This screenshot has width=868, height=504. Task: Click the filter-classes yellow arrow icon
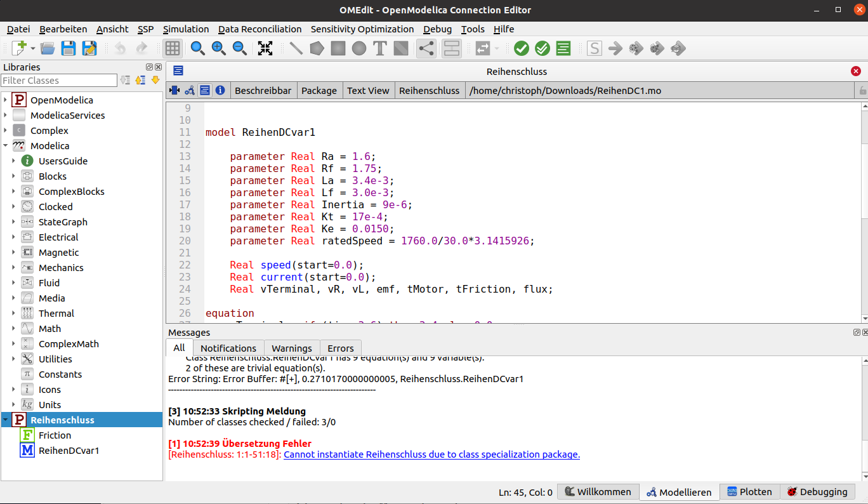155,80
